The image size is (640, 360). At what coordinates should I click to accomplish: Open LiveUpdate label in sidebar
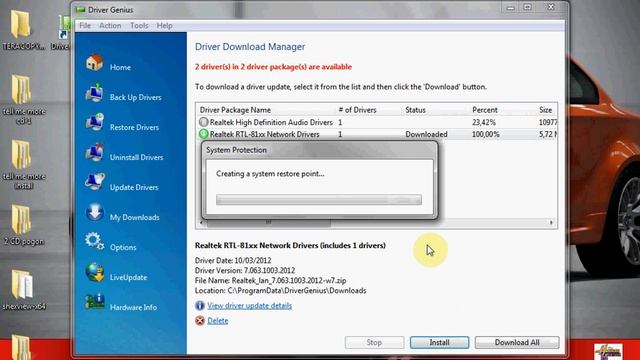coord(128,277)
